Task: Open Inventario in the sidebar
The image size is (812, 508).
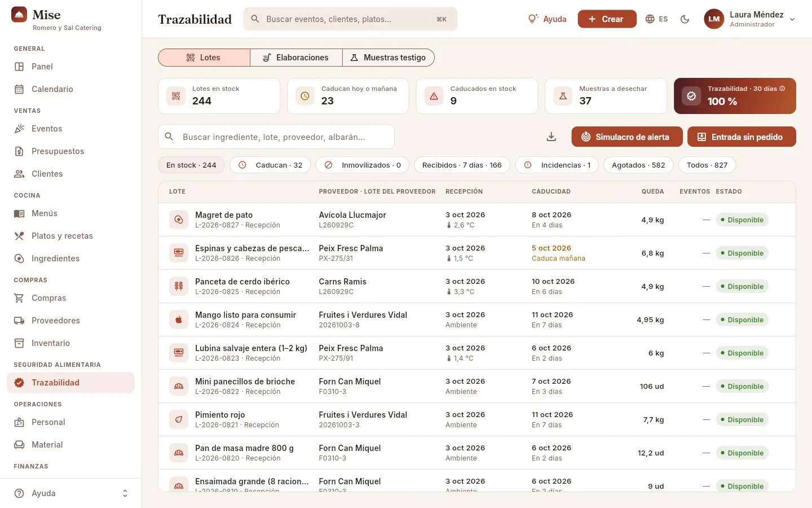Action: [x=70, y=343]
